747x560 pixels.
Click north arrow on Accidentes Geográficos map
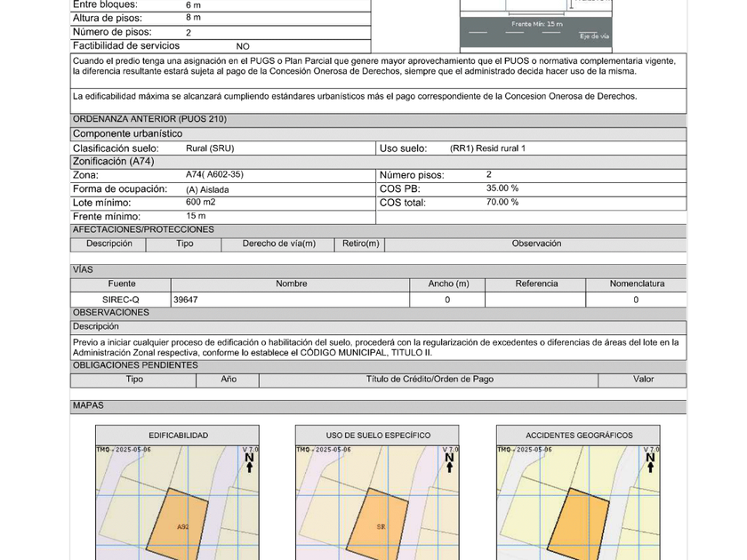pyautogui.click(x=650, y=462)
